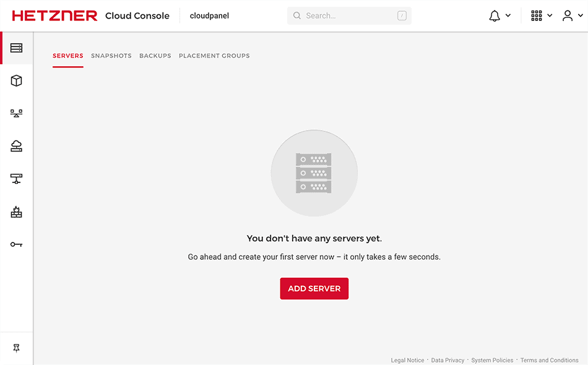588x365 pixels.
Task: Click inside the Search field
Action: 348,15
